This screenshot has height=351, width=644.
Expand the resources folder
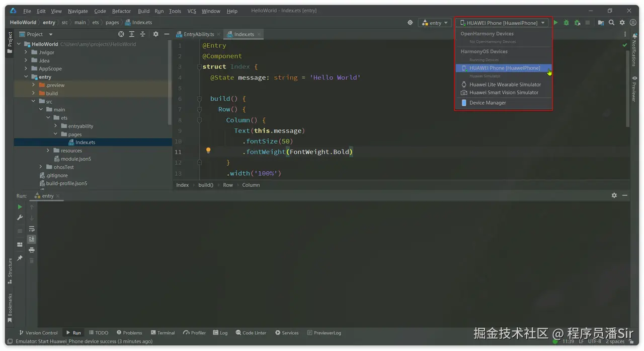pos(48,151)
